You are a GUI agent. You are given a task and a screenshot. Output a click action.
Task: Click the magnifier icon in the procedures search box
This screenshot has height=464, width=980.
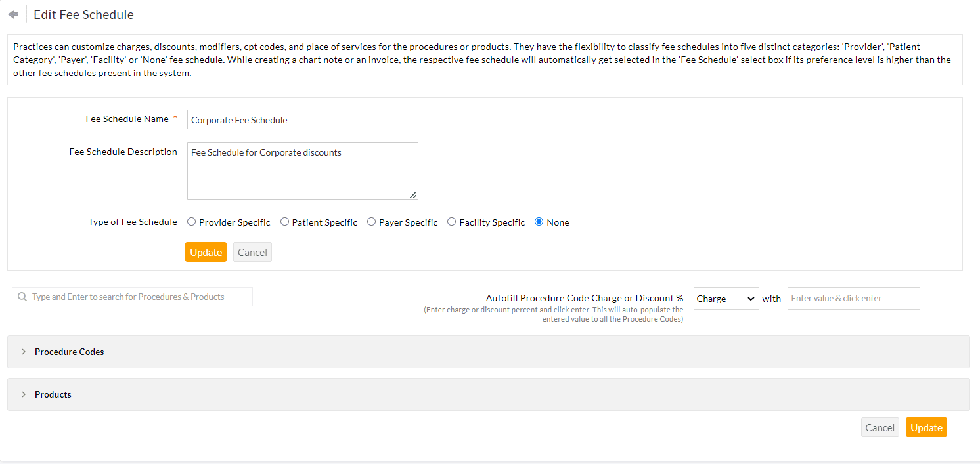point(23,297)
